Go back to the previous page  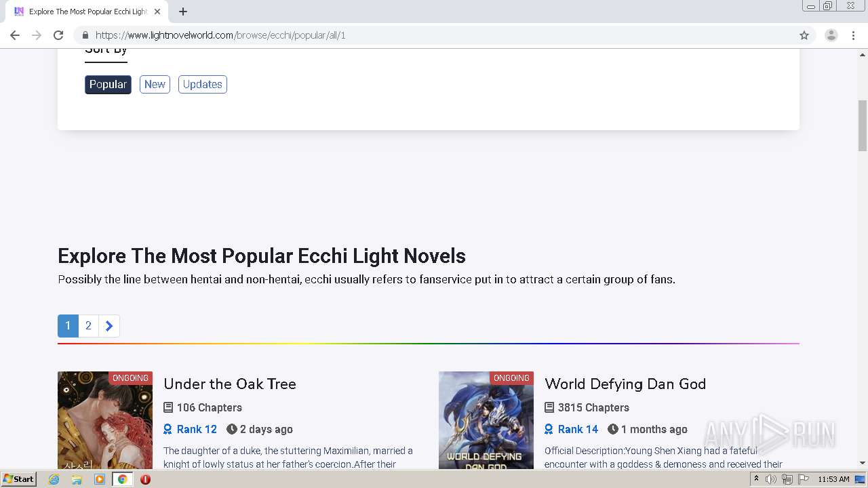(15, 35)
